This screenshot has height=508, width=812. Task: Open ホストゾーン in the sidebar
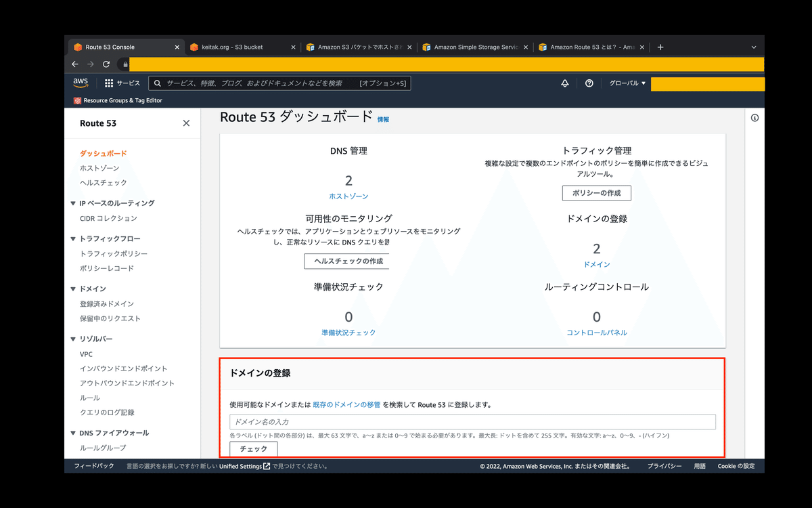pyautogui.click(x=99, y=168)
